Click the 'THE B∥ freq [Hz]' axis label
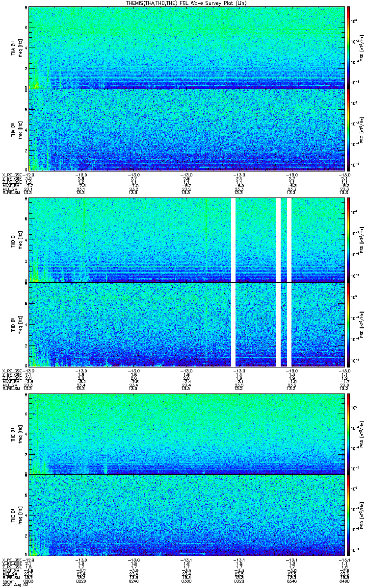368x588 pixels. pos(16,515)
